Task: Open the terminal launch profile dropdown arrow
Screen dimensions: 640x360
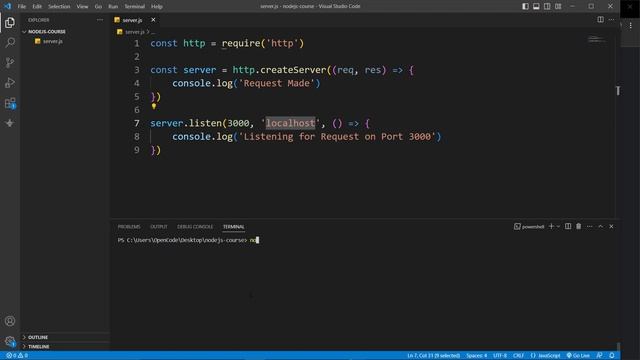Action: point(558,226)
